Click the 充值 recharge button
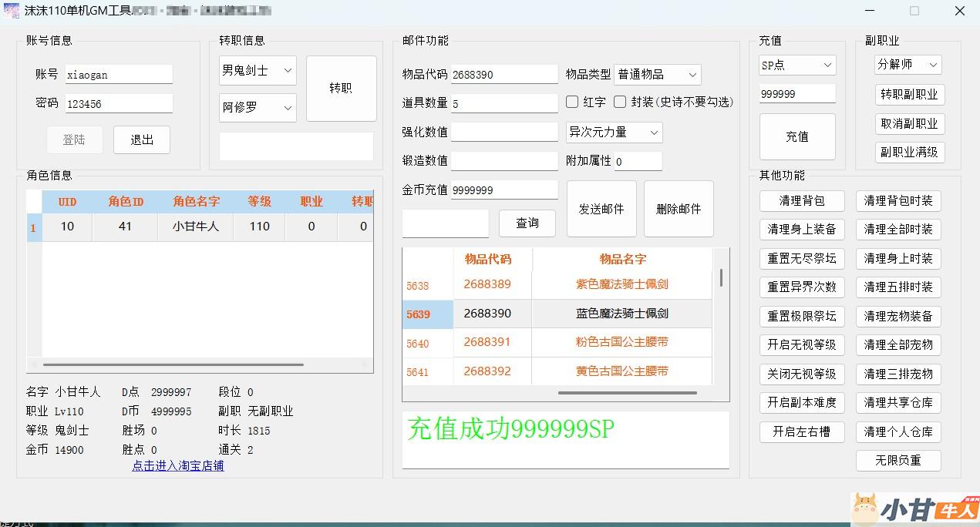980x527 pixels. click(797, 136)
